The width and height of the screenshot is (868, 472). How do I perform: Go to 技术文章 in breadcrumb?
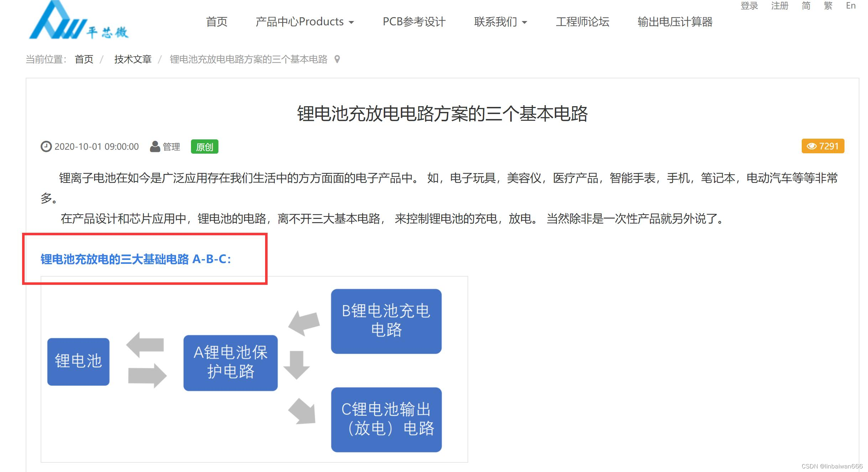tap(133, 59)
